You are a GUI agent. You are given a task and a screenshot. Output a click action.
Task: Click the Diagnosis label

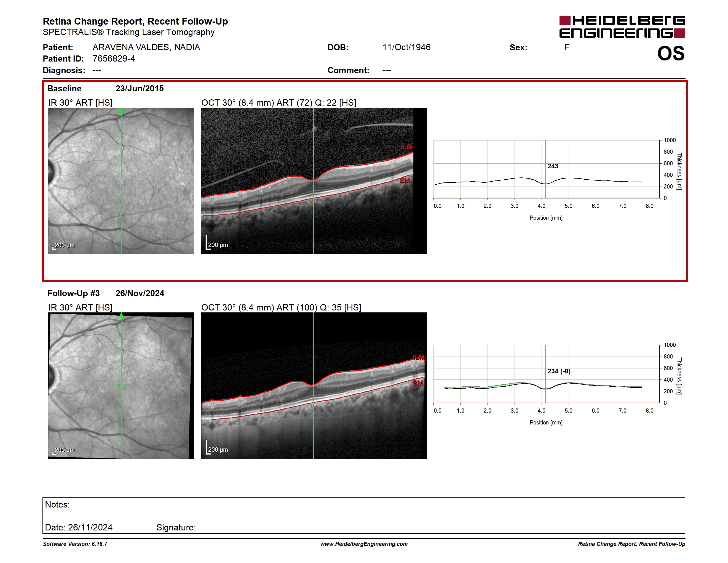(64, 70)
